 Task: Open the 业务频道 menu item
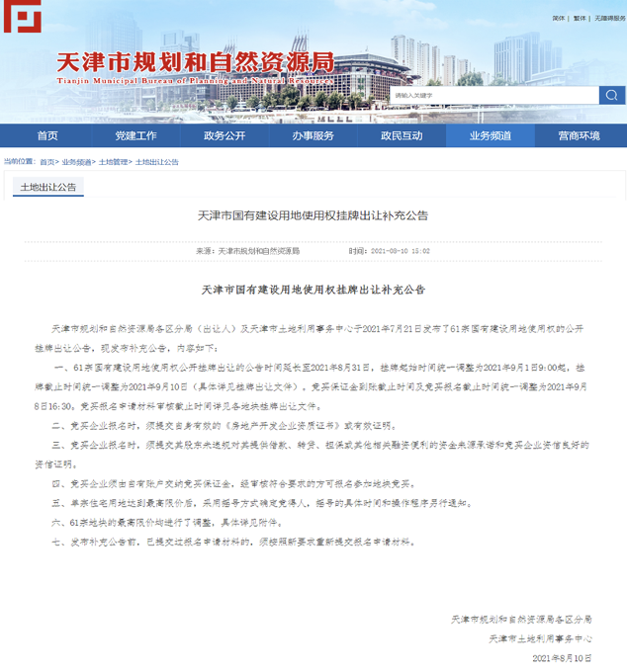tap(491, 135)
